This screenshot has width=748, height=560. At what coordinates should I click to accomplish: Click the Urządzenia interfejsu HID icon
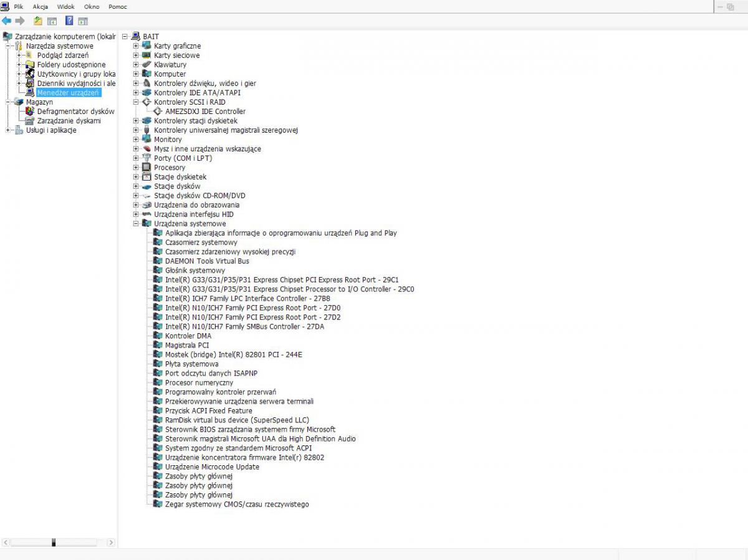[146, 214]
